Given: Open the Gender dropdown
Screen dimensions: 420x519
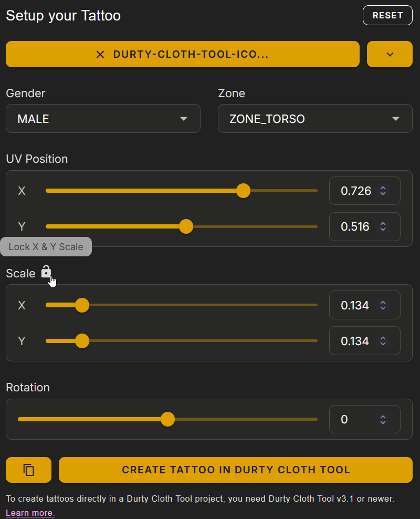Looking at the screenshot, I should click(103, 119).
